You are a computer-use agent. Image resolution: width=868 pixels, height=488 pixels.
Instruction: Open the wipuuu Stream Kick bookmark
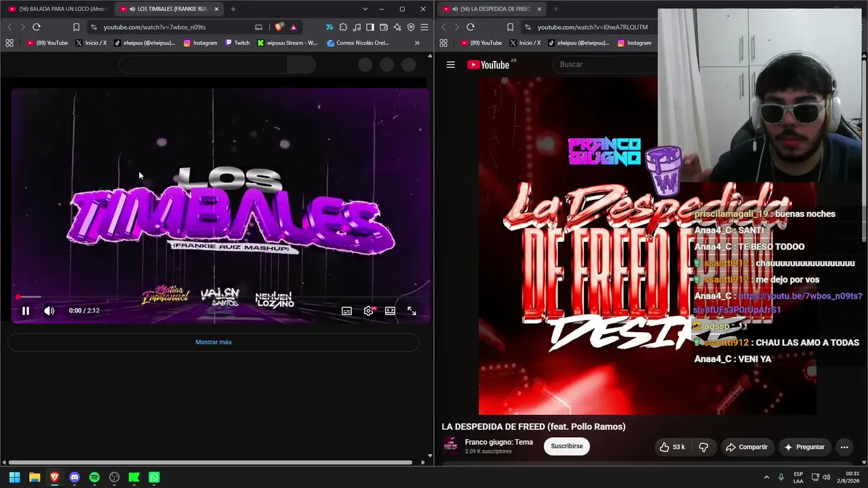[x=288, y=43]
